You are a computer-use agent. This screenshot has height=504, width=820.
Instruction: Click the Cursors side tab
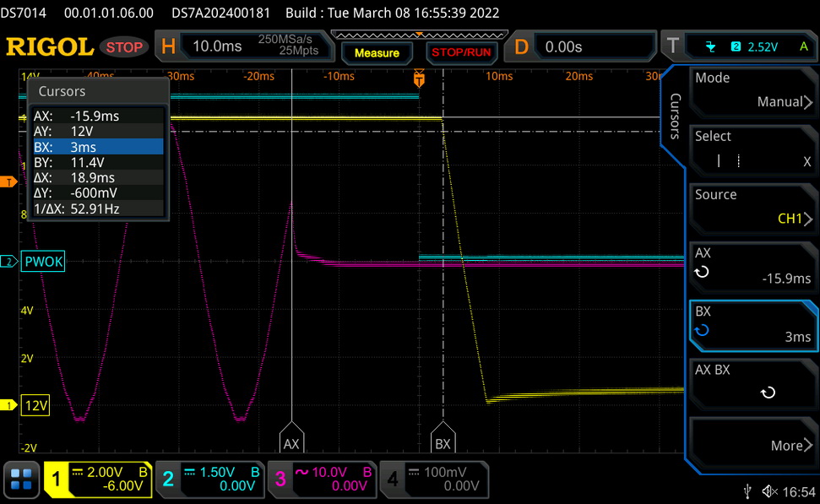click(675, 116)
